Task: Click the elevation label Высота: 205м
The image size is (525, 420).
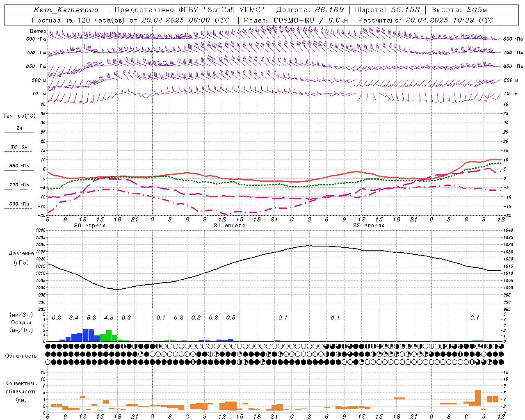Action: coord(459,10)
